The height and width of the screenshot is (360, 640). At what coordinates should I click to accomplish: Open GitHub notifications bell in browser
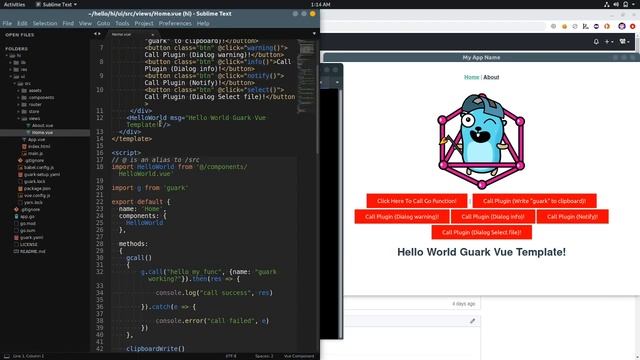[596, 42]
